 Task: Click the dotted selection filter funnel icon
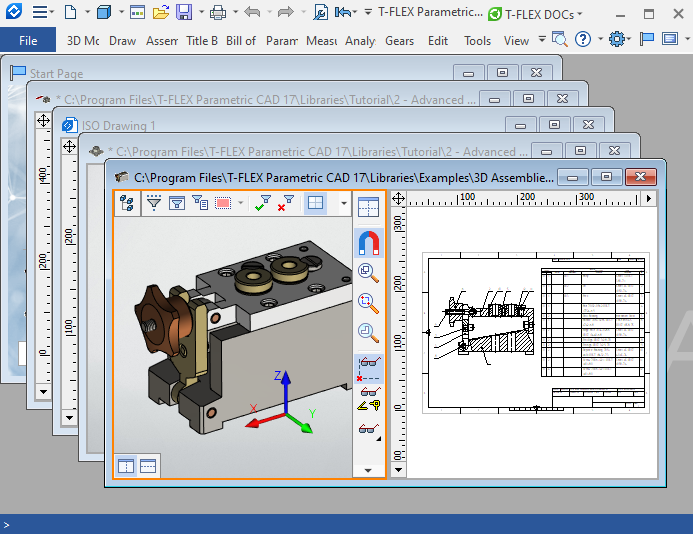tap(154, 203)
